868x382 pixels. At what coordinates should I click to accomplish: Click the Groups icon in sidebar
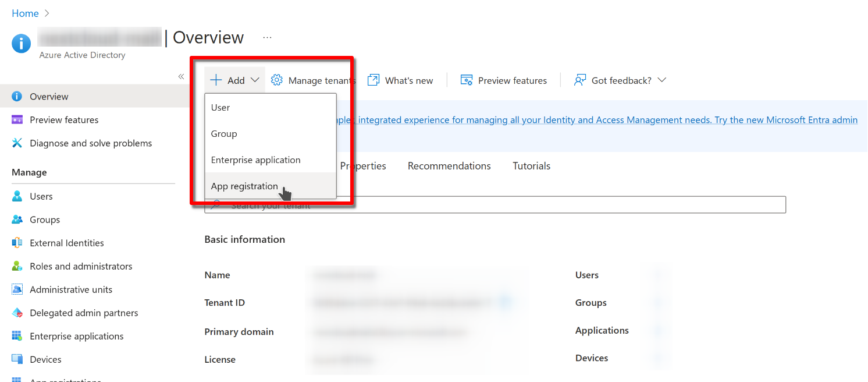coord(17,220)
